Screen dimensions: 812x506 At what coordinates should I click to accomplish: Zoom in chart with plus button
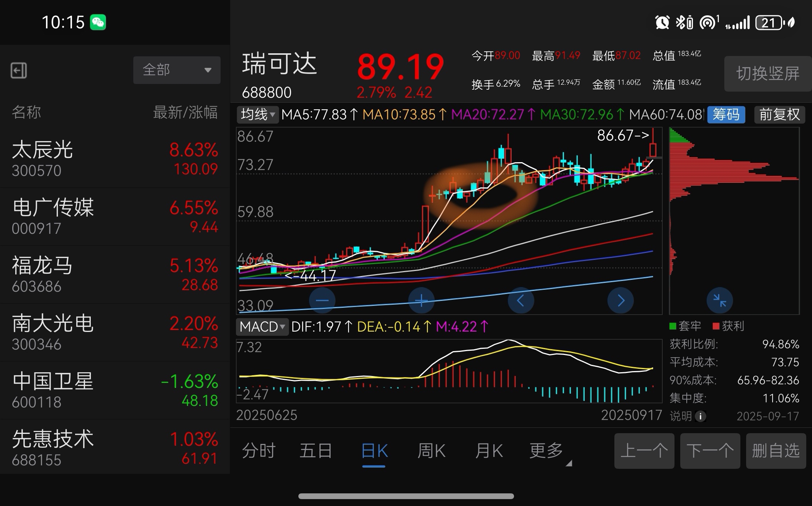coord(421,301)
